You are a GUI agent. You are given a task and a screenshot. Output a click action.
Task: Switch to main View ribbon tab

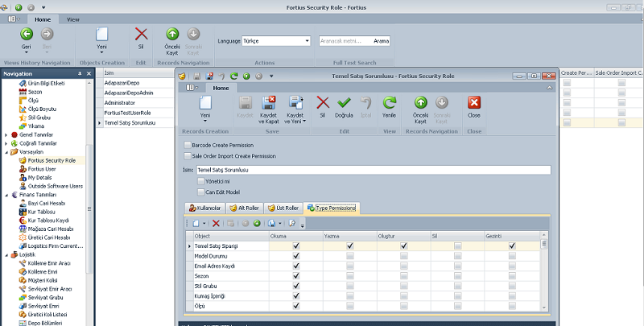coord(73,19)
